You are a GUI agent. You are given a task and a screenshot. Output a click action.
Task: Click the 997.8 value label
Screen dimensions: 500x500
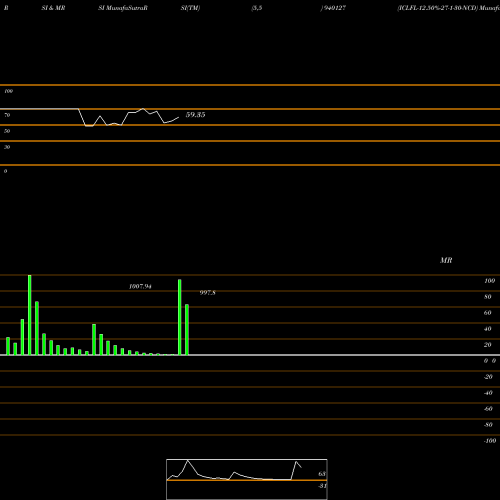coord(207,293)
